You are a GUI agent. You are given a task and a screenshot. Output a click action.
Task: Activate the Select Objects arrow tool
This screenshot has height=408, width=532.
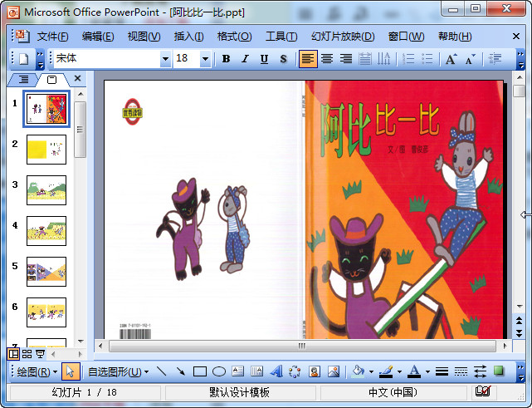[71, 372]
